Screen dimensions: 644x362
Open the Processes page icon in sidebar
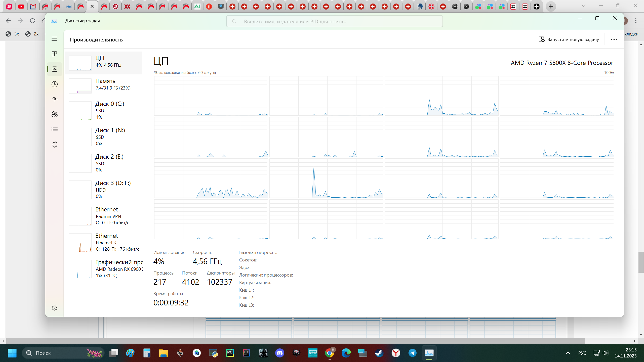coord(54,54)
